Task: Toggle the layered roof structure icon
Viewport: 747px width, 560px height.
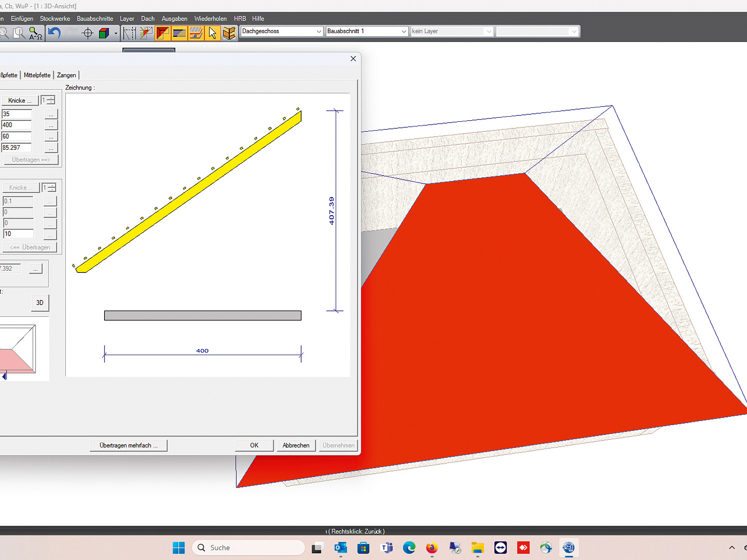Action: [x=196, y=33]
